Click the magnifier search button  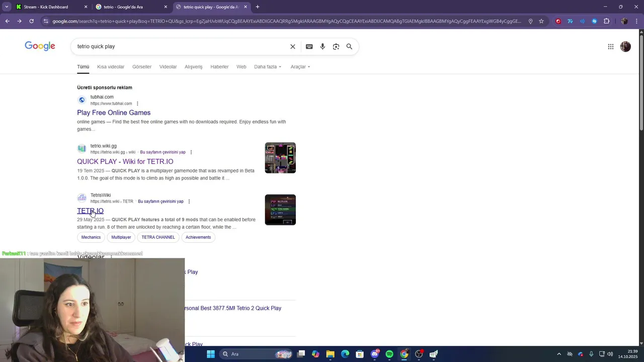coord(349,46)
